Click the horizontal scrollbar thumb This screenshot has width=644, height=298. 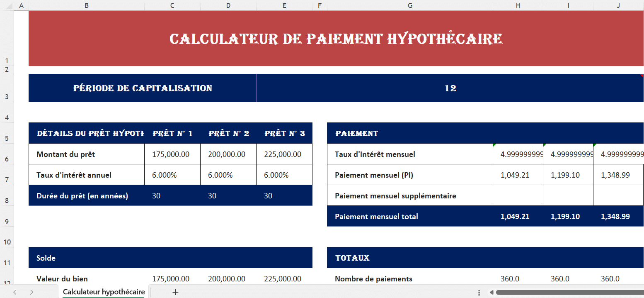pyautogui.click(x=568, y=292)
